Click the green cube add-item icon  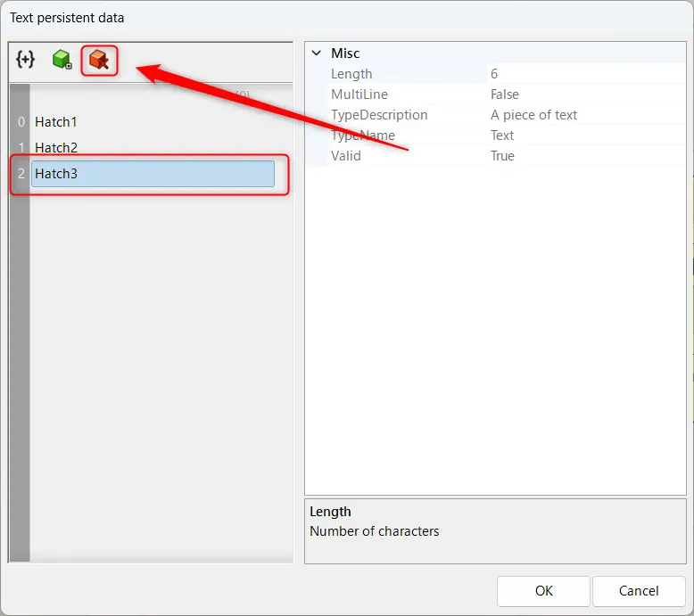pyautogui.click(x=62, y=60)
